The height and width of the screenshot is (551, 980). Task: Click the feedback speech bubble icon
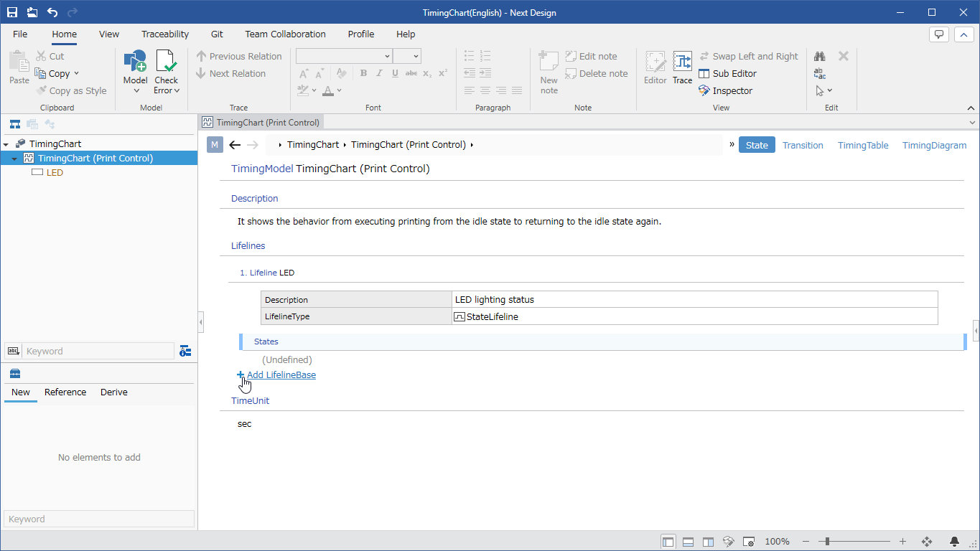point(939,34)
